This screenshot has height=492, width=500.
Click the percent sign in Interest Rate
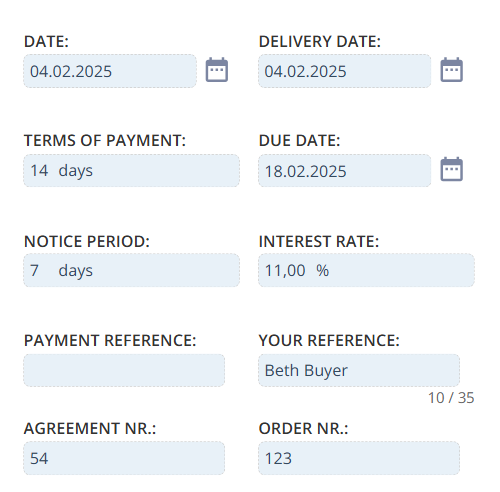(322, 270)
